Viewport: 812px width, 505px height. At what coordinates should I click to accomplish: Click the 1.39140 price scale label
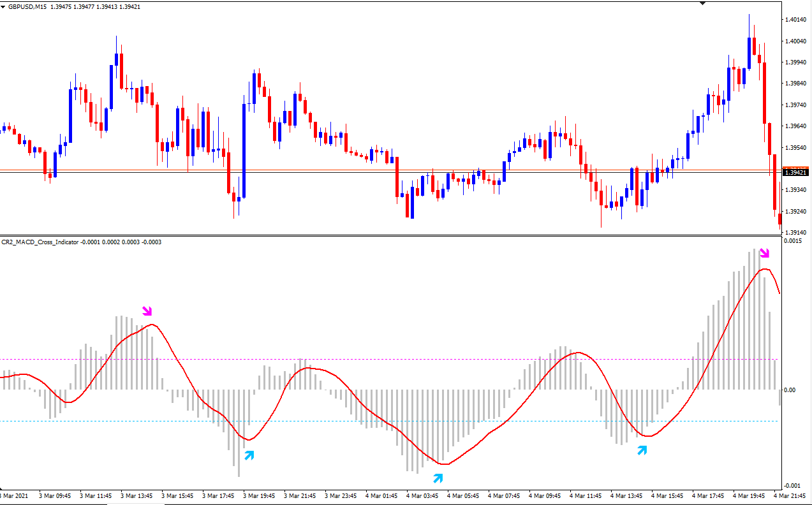pyautogui.click(x=797, y=233)
